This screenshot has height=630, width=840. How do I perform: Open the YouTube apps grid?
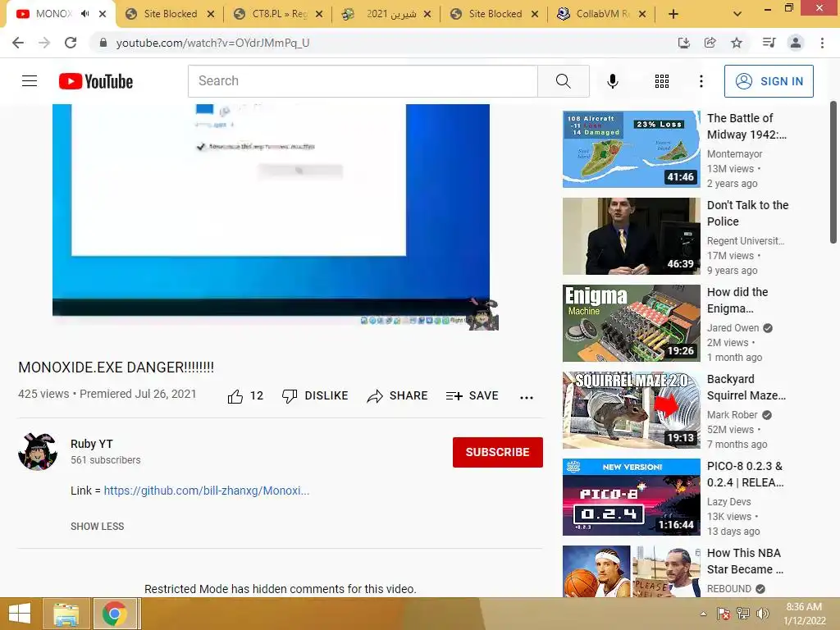(x=662, y=81)
